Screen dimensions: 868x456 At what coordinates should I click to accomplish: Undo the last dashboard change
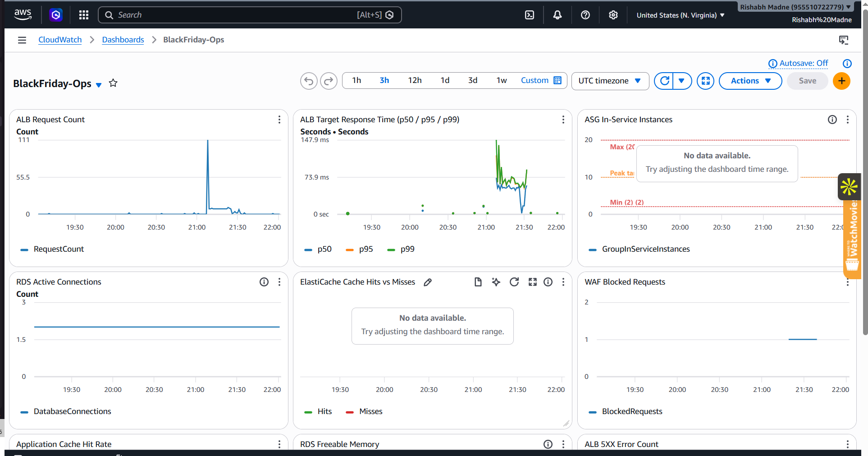point(309,81)
